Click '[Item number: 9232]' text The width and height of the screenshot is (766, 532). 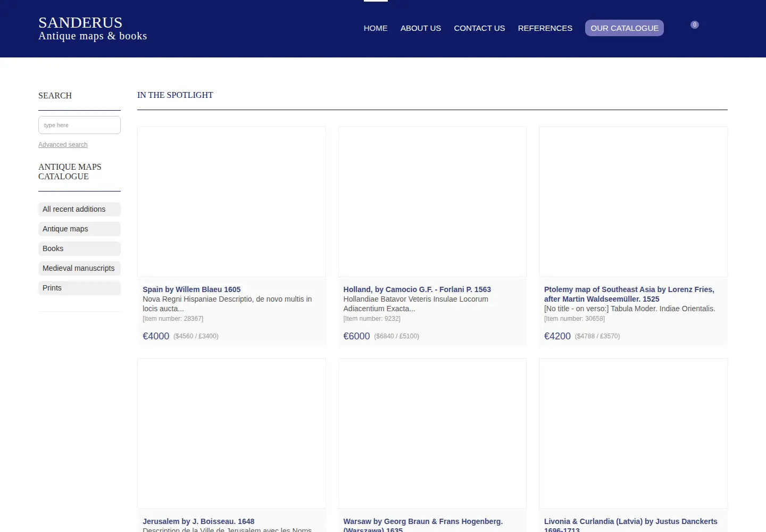click(372, 319)
